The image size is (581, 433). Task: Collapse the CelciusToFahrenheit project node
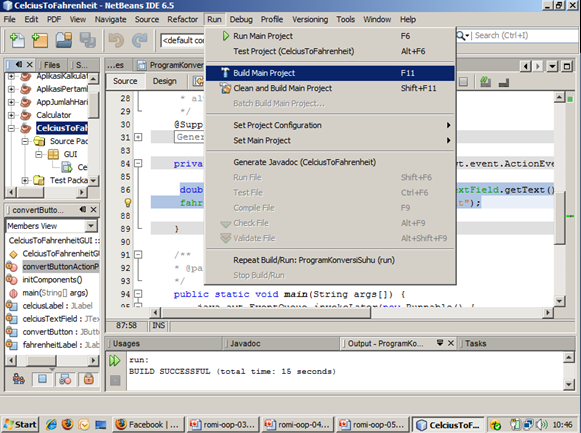[x=11, y=128]
